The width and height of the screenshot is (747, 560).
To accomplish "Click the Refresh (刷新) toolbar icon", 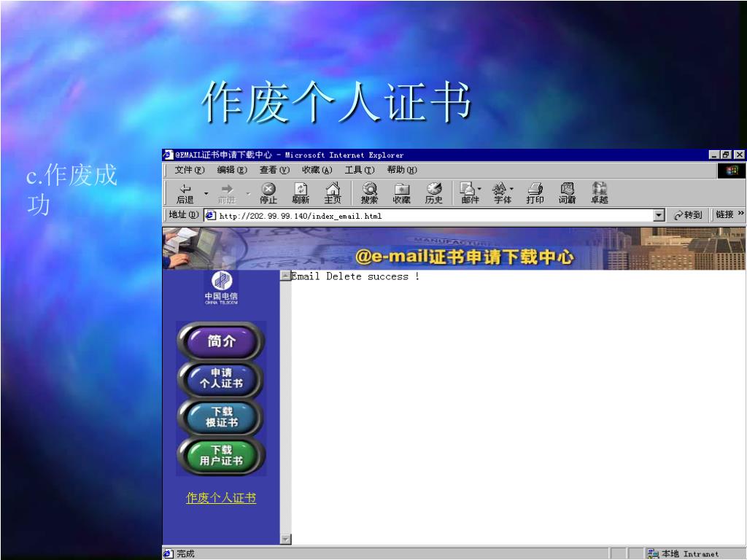I will point(301,193).
